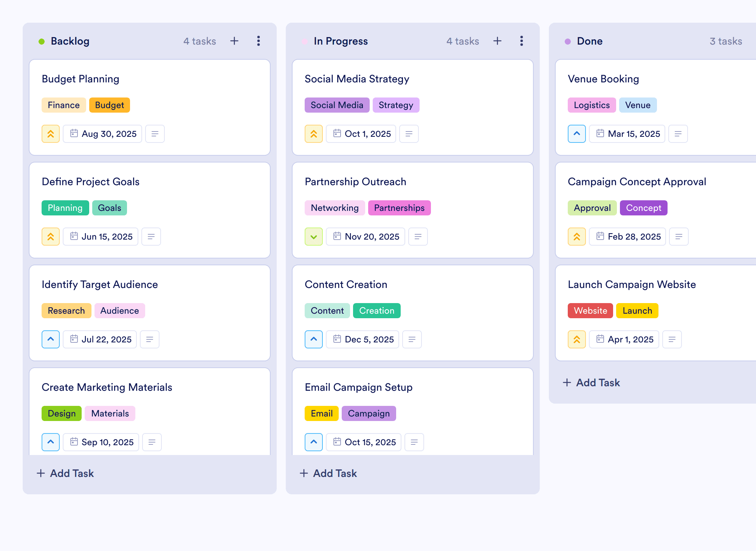Open priority dropdown on Budget Planning card
The height and width of the screenshot is (551, 756).
[x=51, y=134]
